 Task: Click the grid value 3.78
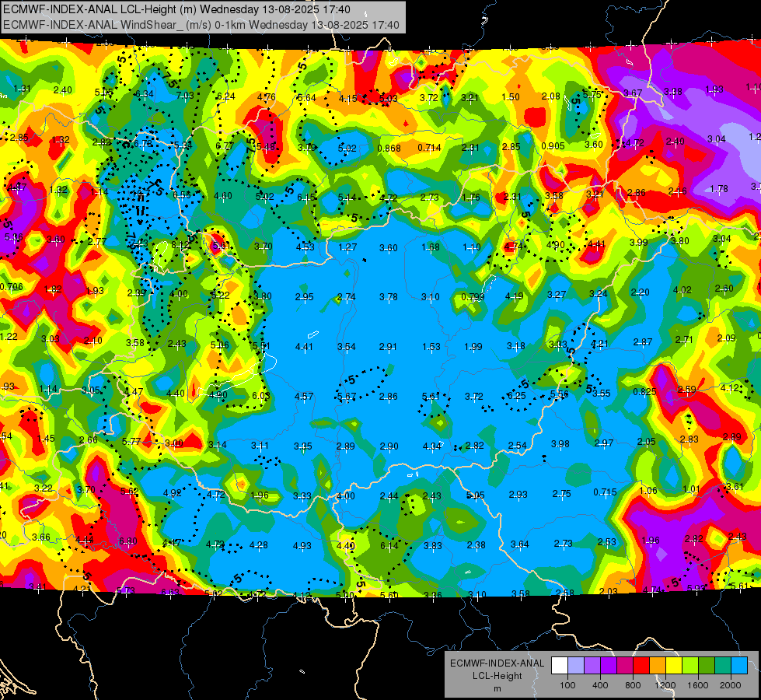pyautogui.click(x=388, y=296)
